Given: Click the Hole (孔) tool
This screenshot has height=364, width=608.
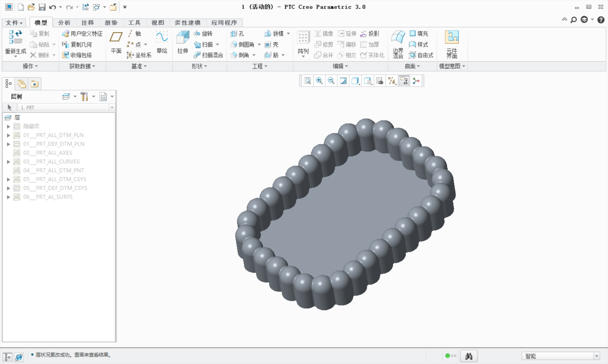Looking at the screenshot, I should coord(237,33).
